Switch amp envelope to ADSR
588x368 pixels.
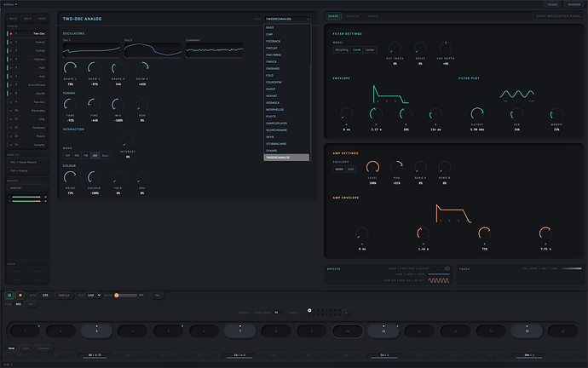[339, 170]
